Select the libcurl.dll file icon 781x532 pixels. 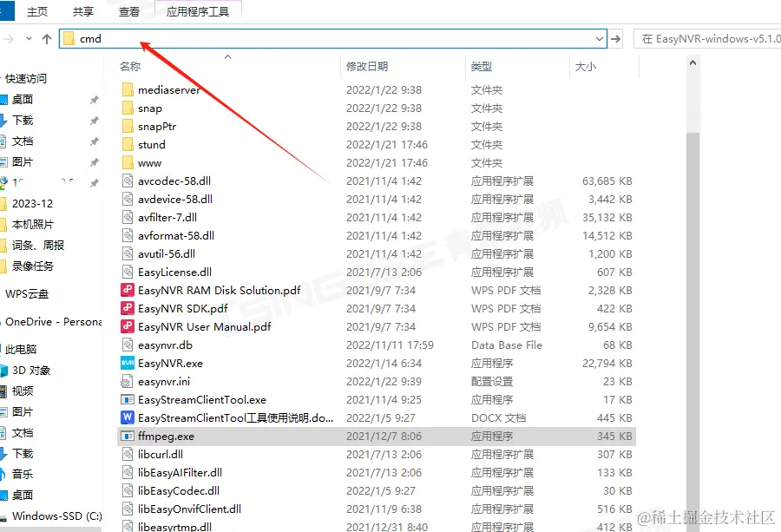(x=128, y=454)
